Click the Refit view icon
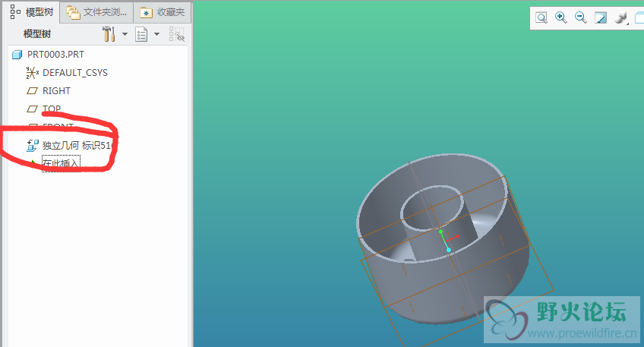Viewport: 644px width, 347px height. pyautogui.click(x=541, y=17)
